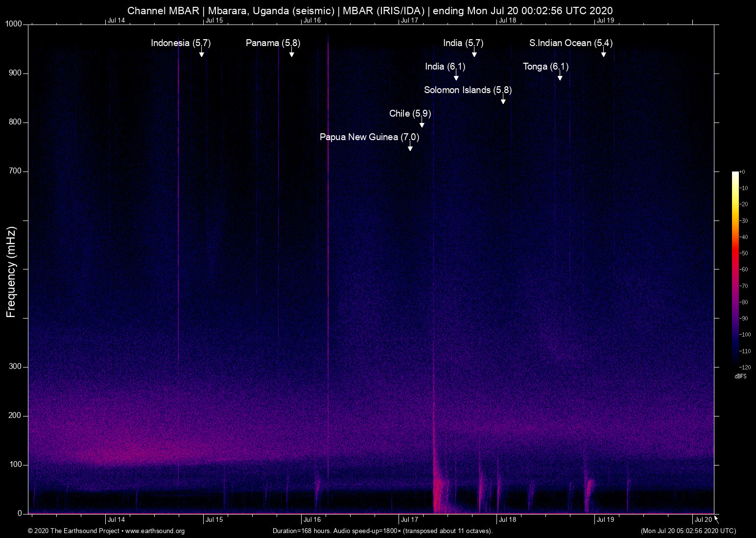Select arrow marker below S.Indian Ocean (5.4)

click(603, 53)
